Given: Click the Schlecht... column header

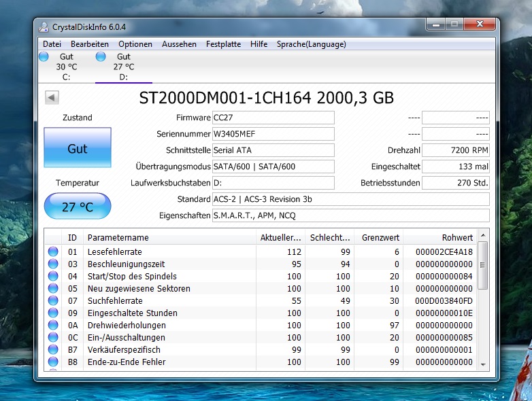Looking at the screenshot, I should pos(330,238).
